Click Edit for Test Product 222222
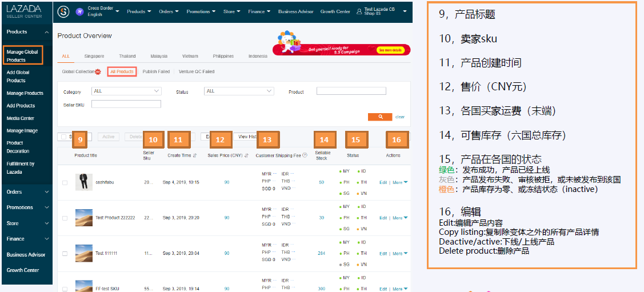 [383, 218]
